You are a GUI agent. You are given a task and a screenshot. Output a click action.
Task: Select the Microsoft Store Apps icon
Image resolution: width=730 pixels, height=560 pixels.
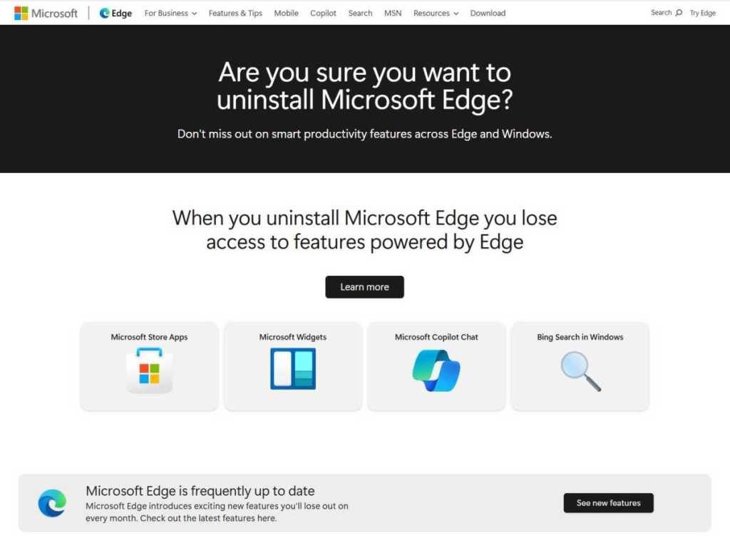148,370
